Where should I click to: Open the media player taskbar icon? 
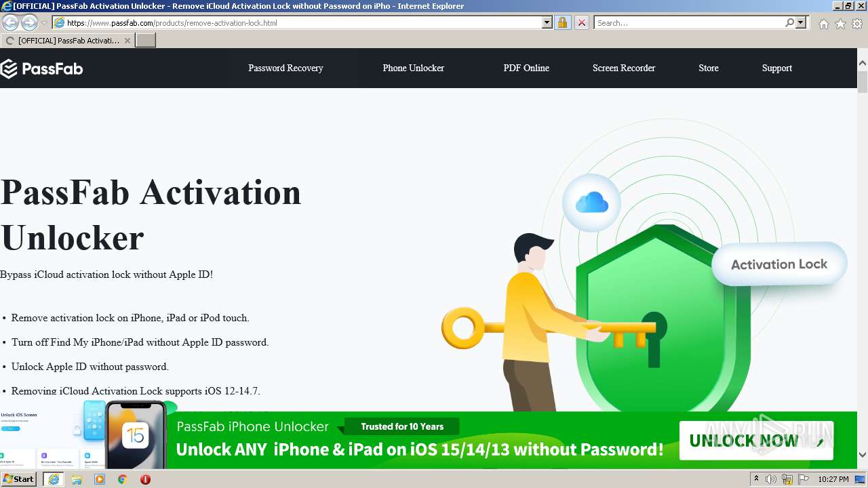click(x=100, y=479)
